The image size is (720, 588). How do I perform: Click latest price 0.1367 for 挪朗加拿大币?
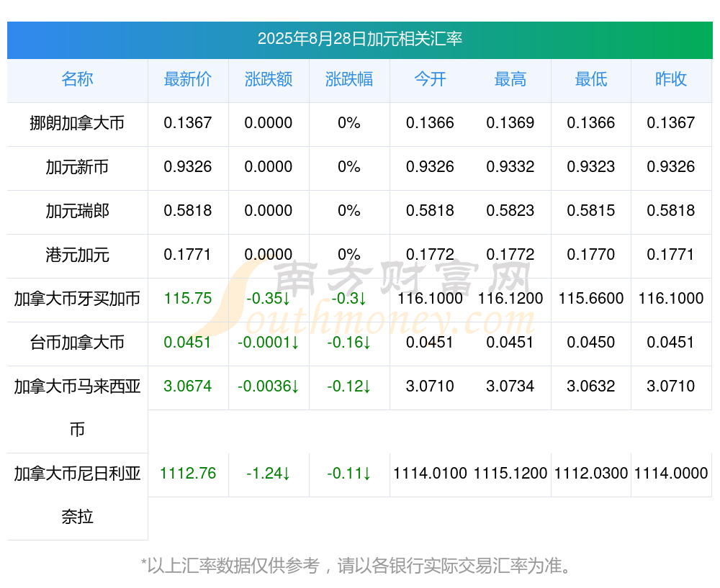point(188,122)
